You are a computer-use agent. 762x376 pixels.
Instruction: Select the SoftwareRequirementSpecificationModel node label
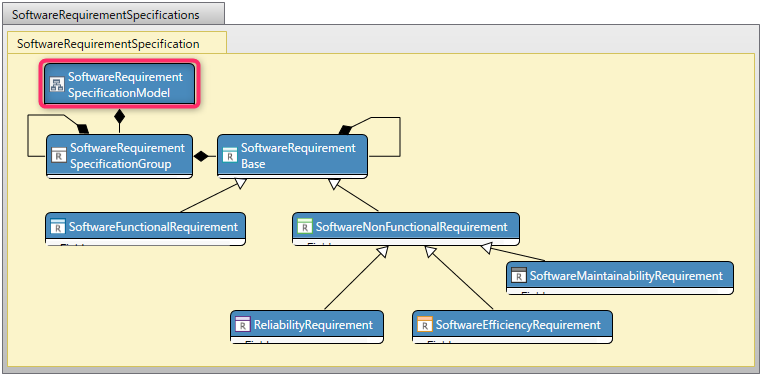click(125, 85)
